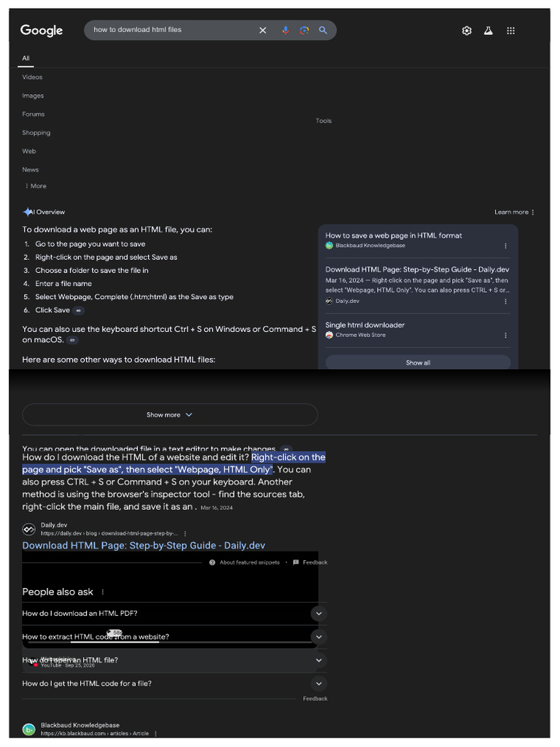Open the Tools menu

tap(324, 121)
